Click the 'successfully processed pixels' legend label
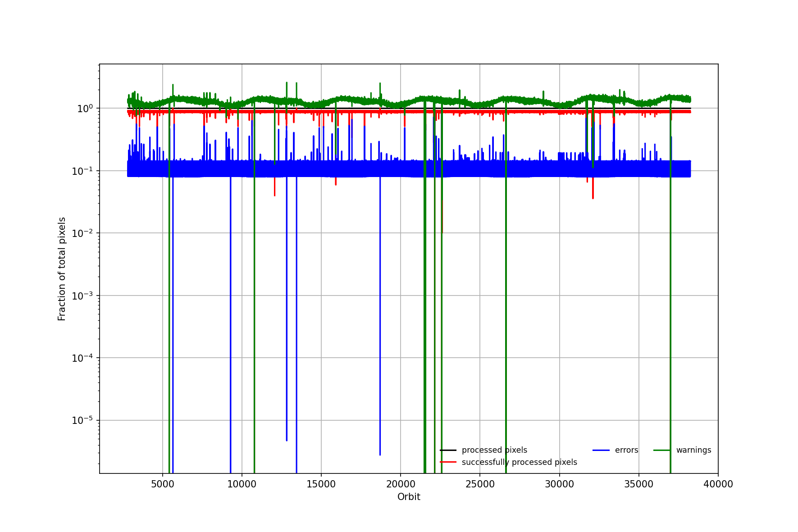Screen dimensions: 798x532 click(x=519, y=462)
